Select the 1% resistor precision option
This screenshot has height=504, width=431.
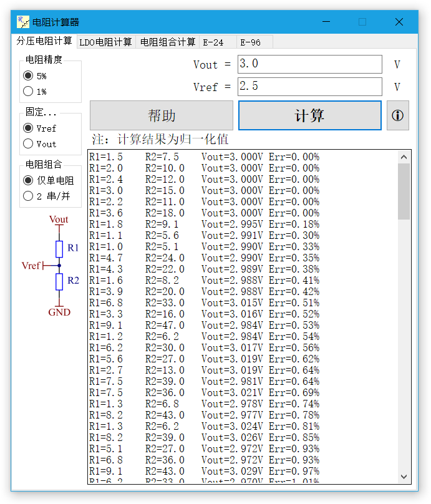[28, 91]
